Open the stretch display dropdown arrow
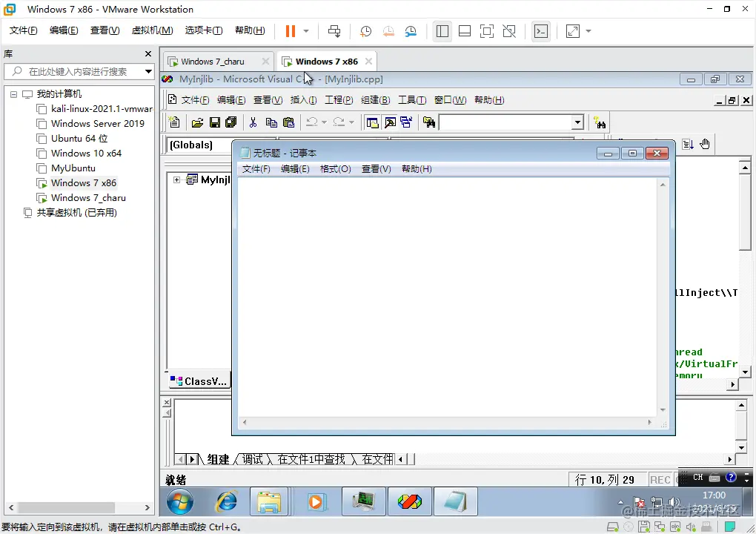This screenshot has height=534, width=756. pyautogui.click(x=588, y=31)
